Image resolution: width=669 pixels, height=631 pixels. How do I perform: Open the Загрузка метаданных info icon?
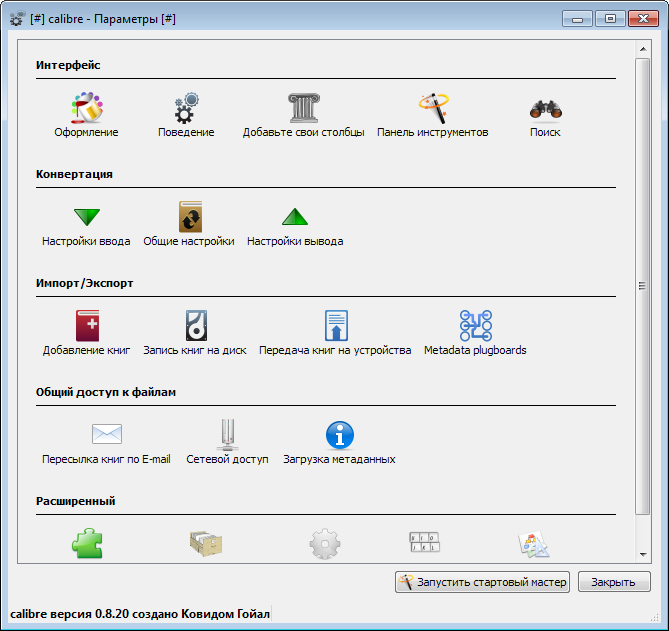340,435
